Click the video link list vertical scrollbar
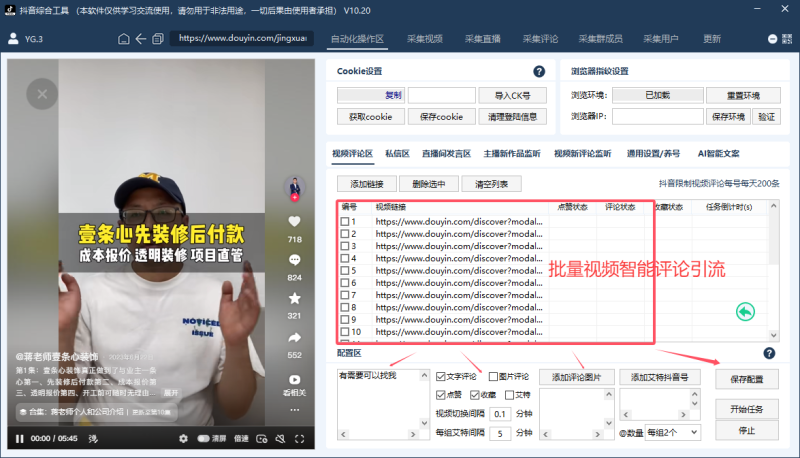Screen dimensions: 800x458 [773, 270]
